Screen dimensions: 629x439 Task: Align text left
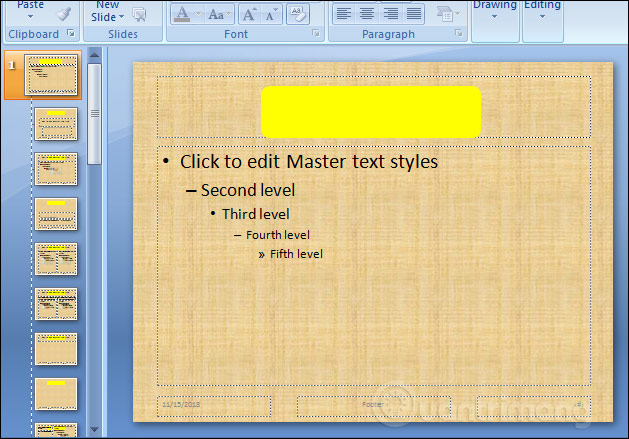click(343, 14)
